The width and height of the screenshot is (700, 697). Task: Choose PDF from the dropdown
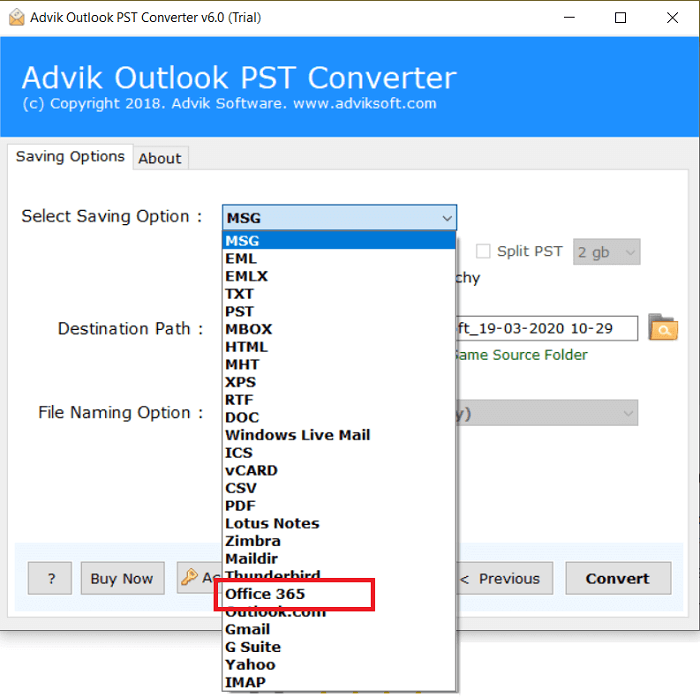(339, 505)
